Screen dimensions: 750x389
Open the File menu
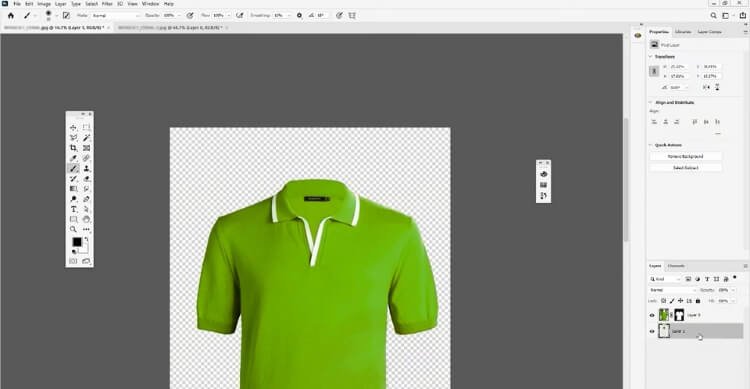tap(17, 4)
